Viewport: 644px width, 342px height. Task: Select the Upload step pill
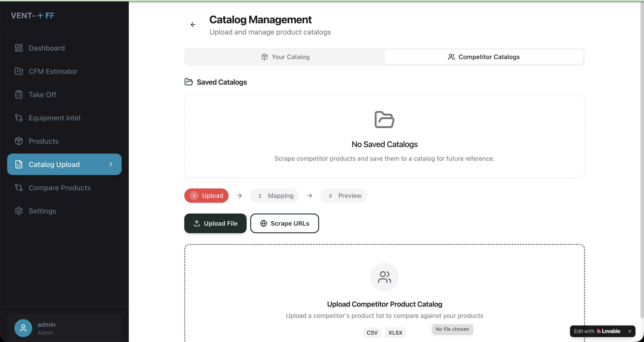[206, 196]
